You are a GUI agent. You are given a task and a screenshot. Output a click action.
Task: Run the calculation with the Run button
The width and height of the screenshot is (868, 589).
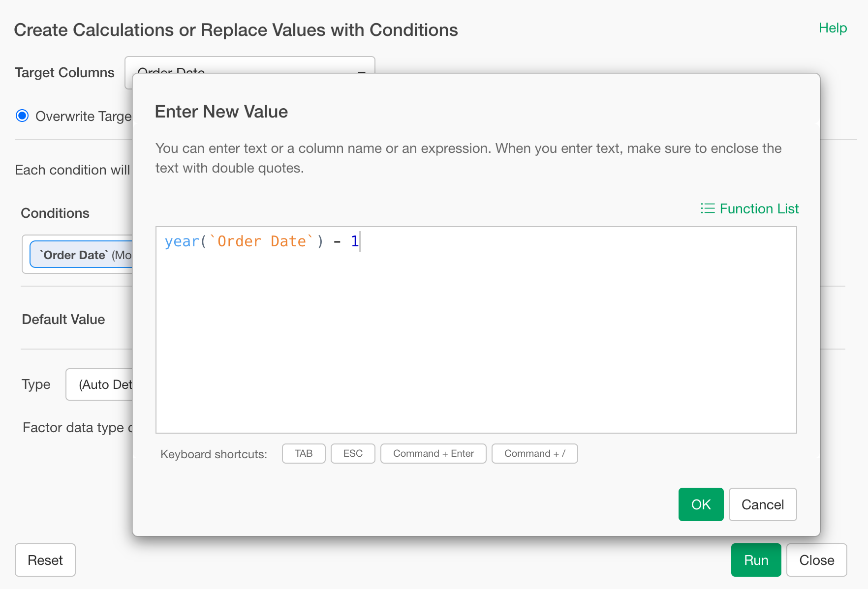(x=756, y=560)
